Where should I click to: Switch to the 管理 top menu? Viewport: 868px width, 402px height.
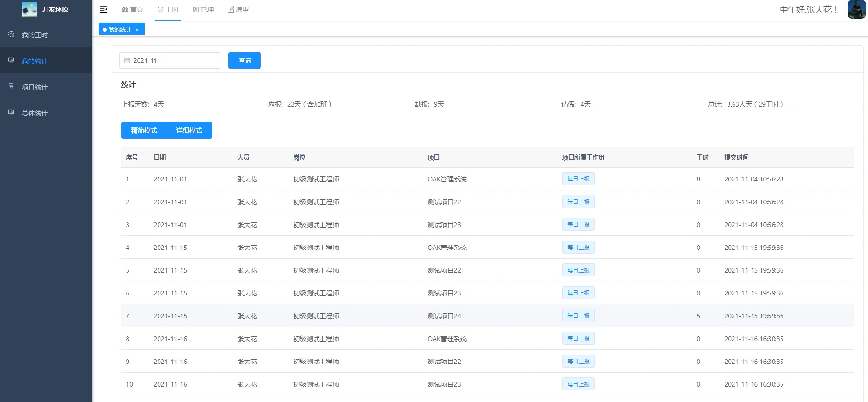pyautogui.click(x=203, y=9)
